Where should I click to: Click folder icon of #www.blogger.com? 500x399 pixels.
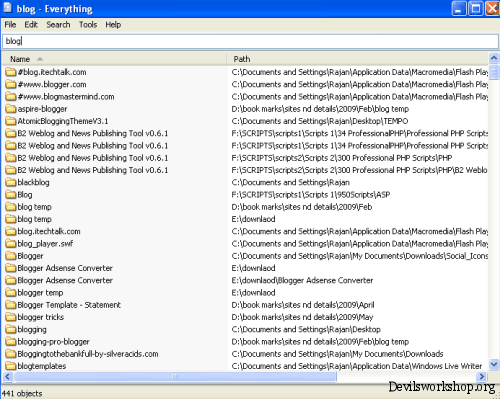[x=11, y=84]
